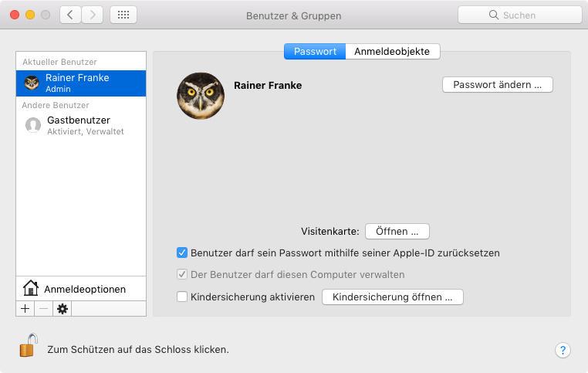Click Kindersicherung öffnen button
The height and width of the screenshot is (373, 588).
(x=392, y=297)
